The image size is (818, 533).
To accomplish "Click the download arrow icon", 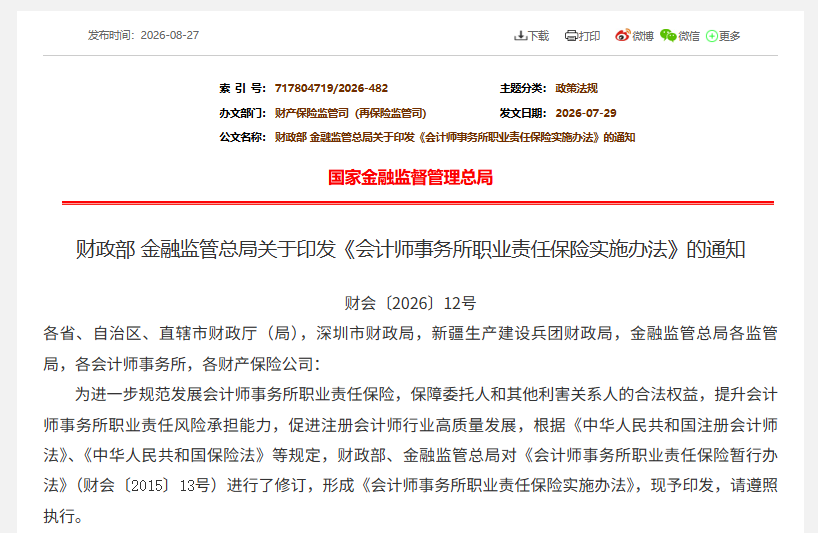I will click(520, 35).
